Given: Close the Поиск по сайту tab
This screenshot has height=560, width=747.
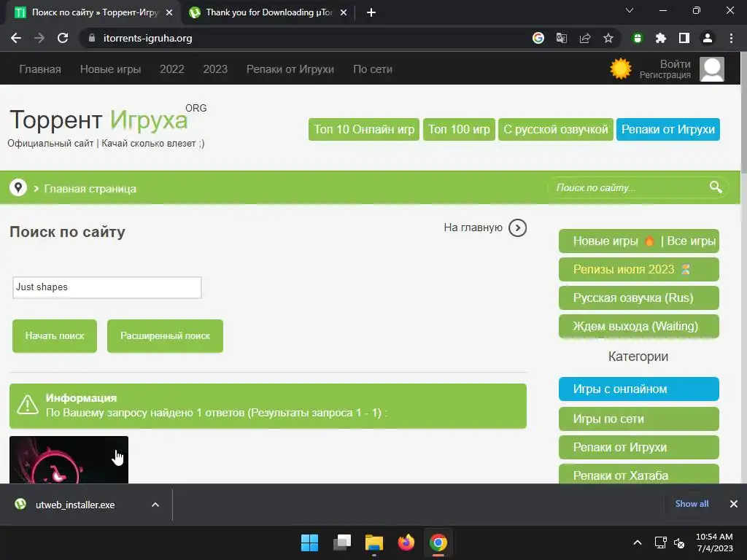Looking at the screenshot, I should 169,12.
